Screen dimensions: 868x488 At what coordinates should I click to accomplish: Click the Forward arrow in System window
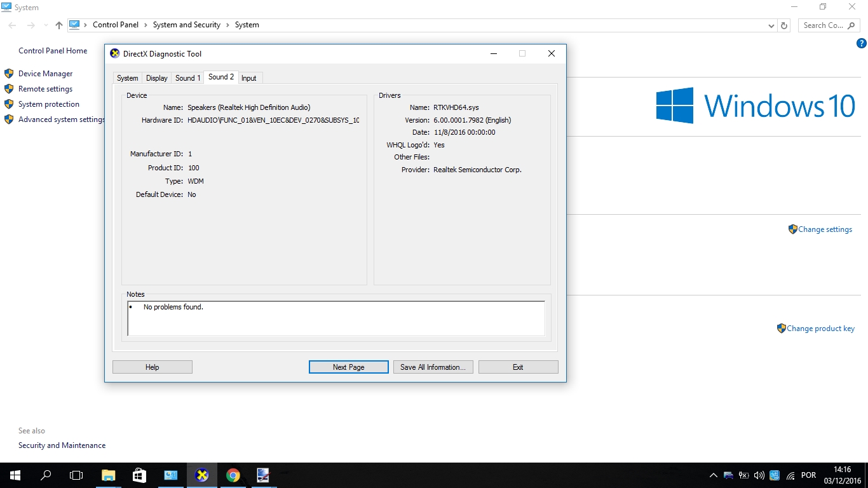click(31, 25)
